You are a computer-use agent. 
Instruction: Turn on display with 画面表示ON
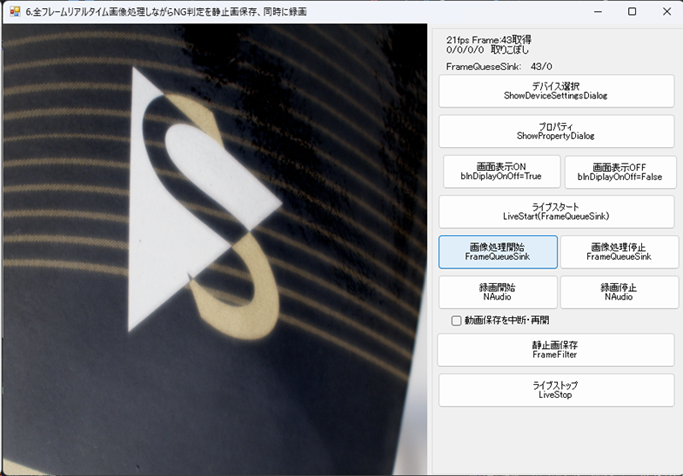[x=502, y=172]
